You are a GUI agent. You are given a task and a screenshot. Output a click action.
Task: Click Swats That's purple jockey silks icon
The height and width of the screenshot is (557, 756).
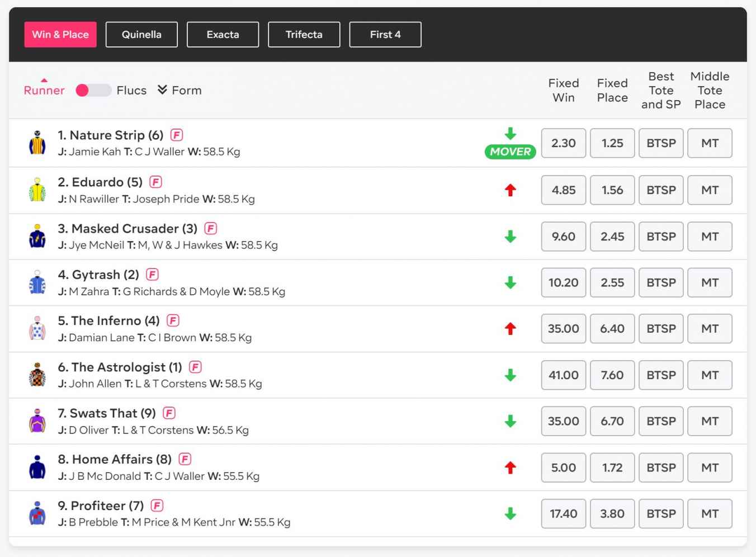point(37,421)
